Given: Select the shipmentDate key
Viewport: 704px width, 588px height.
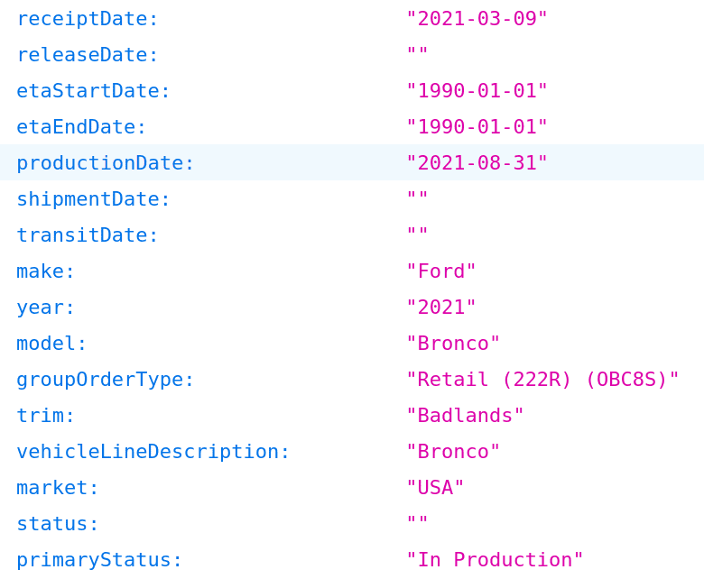Looking at the screenshot, I should point(93,199).
